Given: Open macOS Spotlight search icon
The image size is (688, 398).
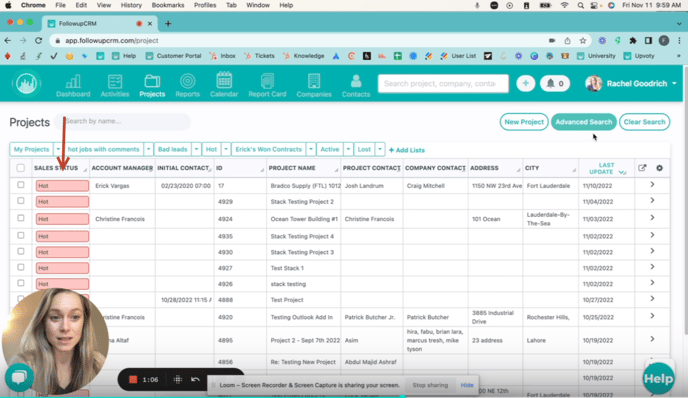Looking at the screenshot, I should [x=580, y=5].
